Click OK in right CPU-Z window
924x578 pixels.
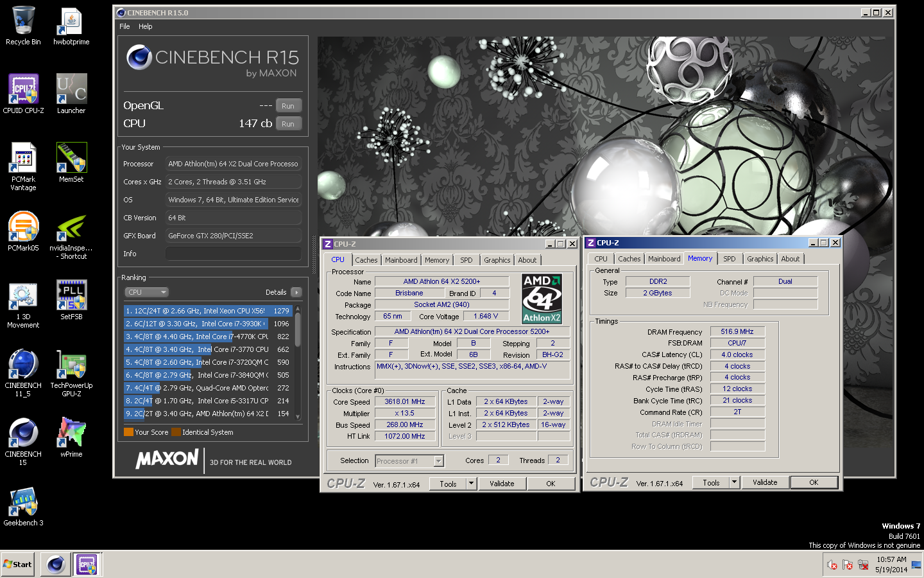coord(814,483)
